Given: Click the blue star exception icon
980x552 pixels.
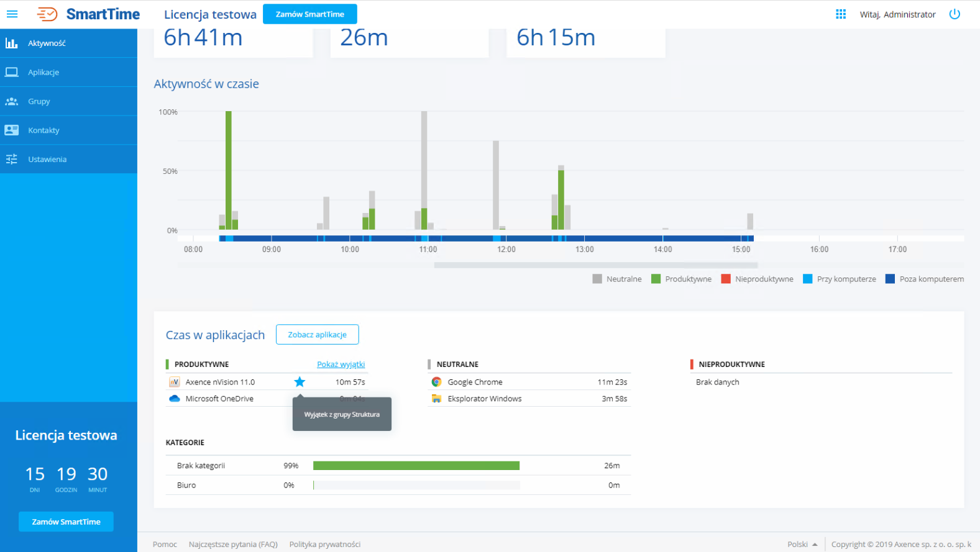Looking at the screenshot, I should pyautogui.click(x=300, y=382).
